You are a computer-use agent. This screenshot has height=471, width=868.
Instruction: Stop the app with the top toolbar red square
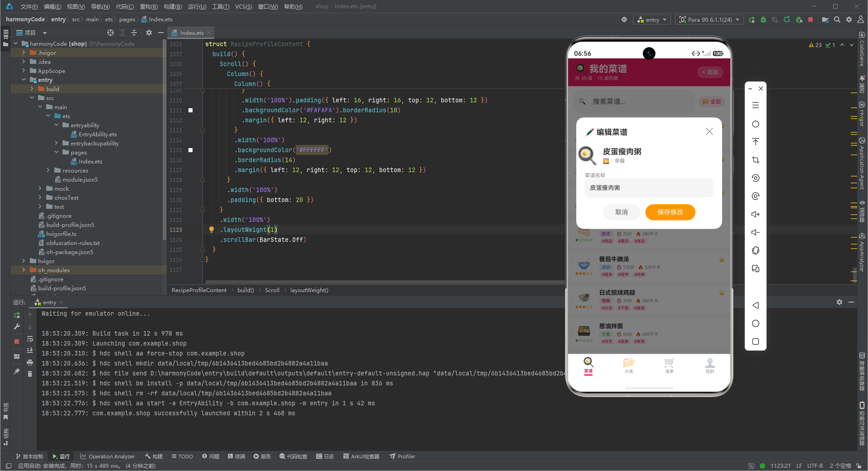pyautogui.click(x=810, y=20)
